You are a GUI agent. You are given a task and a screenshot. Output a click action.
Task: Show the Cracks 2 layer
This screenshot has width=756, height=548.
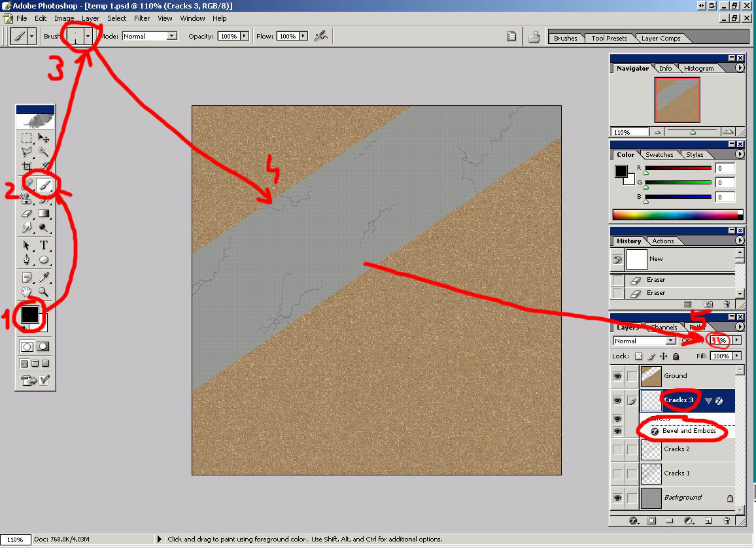click(x=617, y=449)
